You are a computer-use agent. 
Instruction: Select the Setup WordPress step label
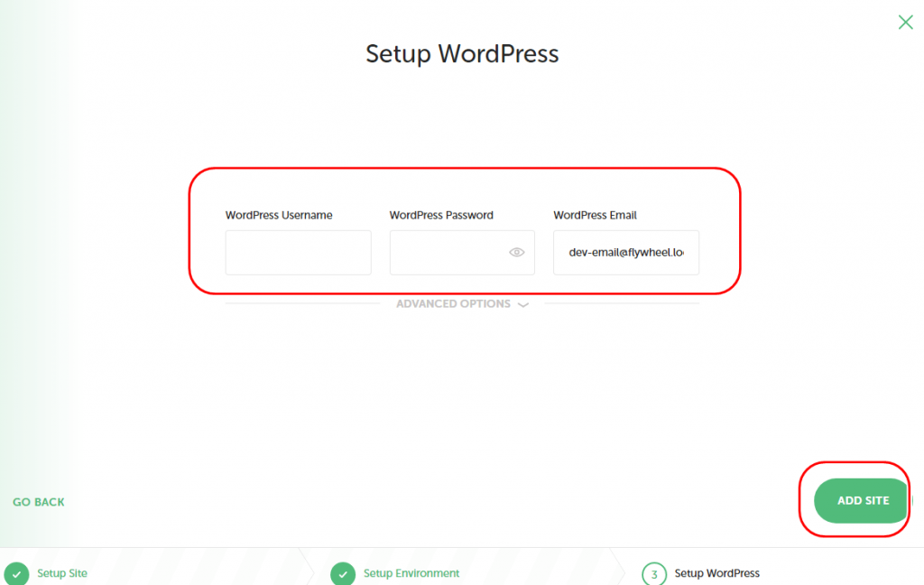(x=717, y=573)
